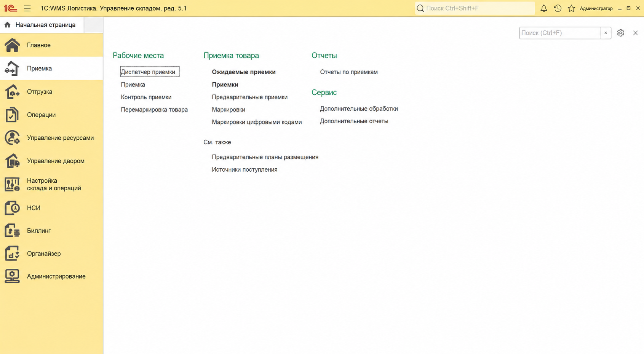Click the Отгрузка section icon

(x=12, y=92)
